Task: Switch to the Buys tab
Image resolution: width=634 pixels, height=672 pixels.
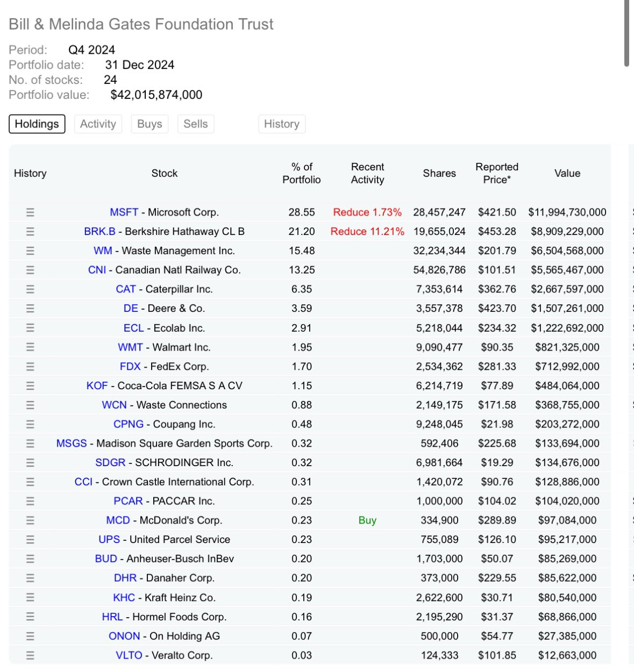Action: coord(149,124)
